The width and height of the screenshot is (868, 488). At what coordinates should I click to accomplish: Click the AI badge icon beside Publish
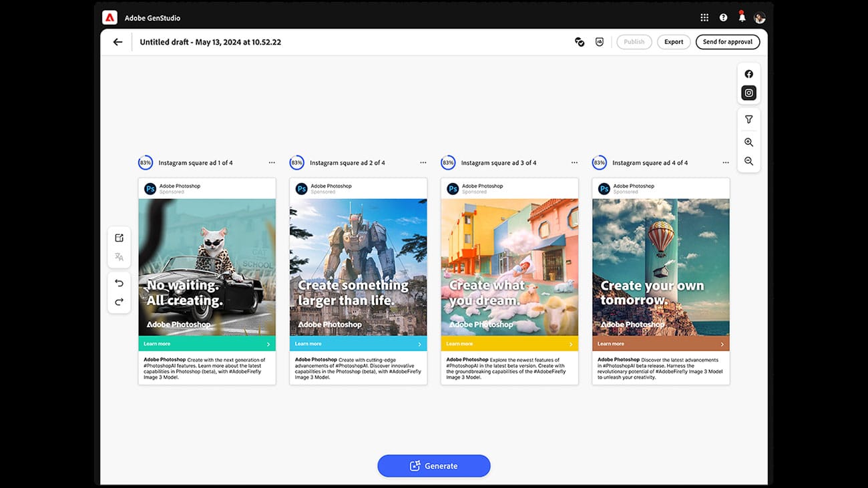[600, 42]
